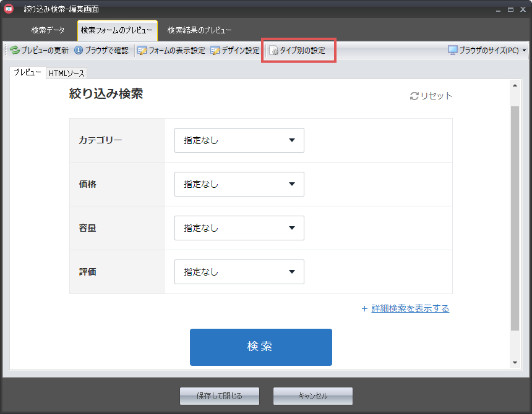532x414 pixels.
Task: Click the blue 検索 button
Action: click(260, 347)
